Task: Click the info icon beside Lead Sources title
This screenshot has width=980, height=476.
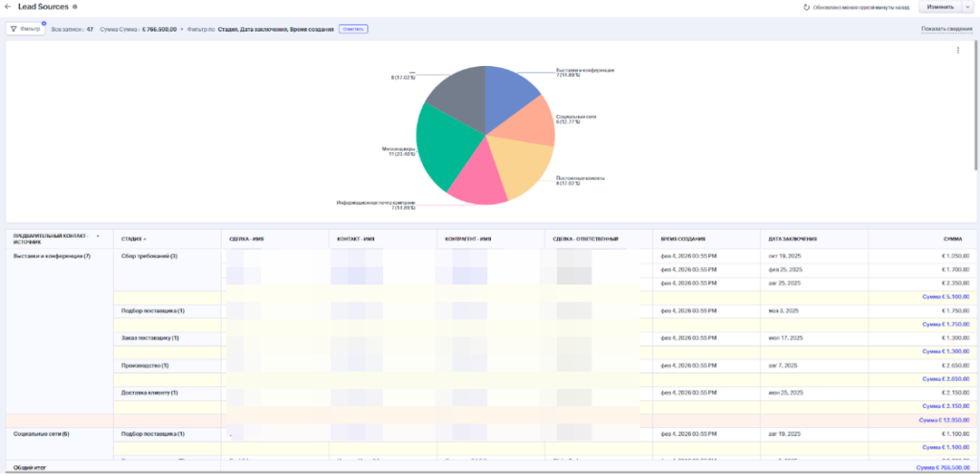Action: (x=76, y=7)
